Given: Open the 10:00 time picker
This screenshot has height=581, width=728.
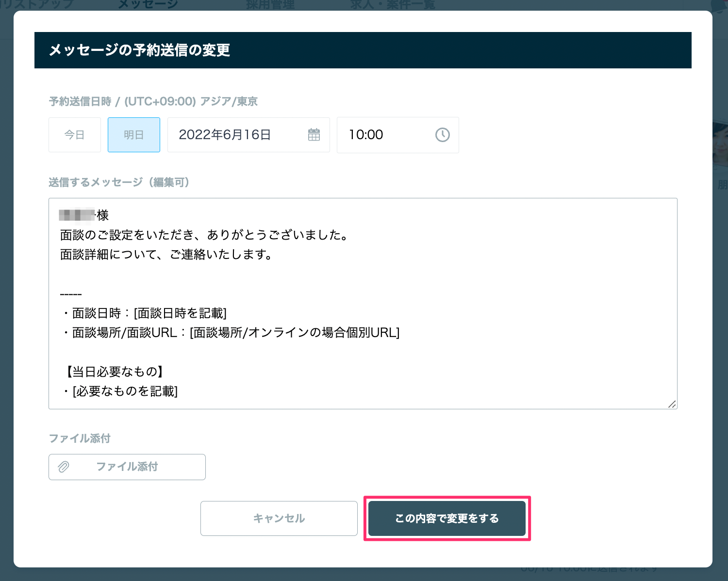Looking at the screenshot, I should [x=398, y=135].
